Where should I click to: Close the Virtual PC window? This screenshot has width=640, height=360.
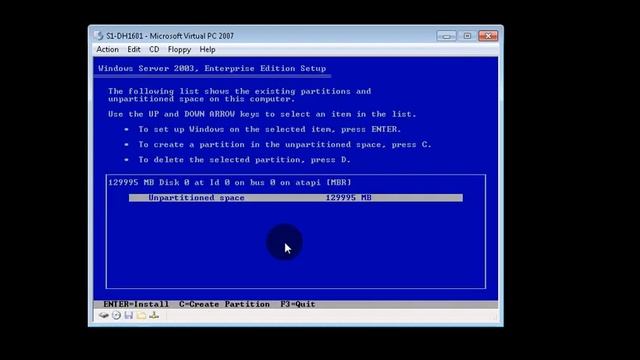tap(488, 36)
